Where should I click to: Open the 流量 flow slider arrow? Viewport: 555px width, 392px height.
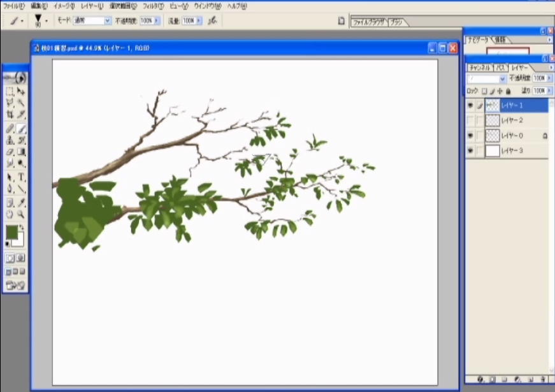[x=199, y=21]
